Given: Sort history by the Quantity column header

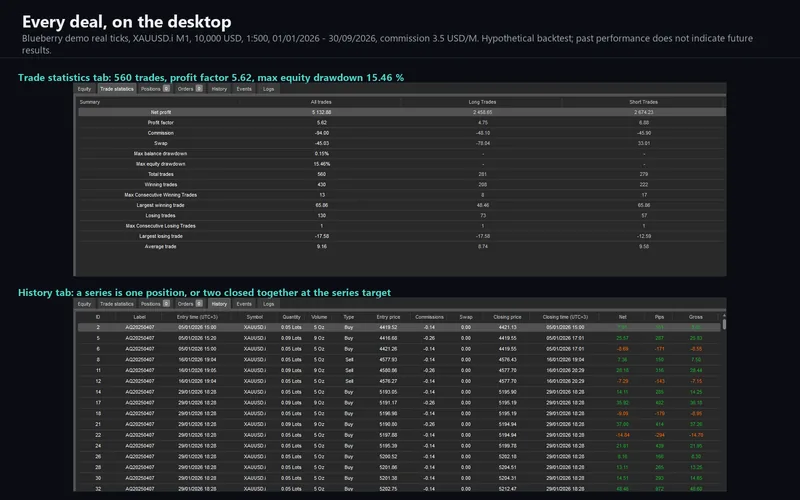Looking at the screenshot, I should tap(291, 317).
